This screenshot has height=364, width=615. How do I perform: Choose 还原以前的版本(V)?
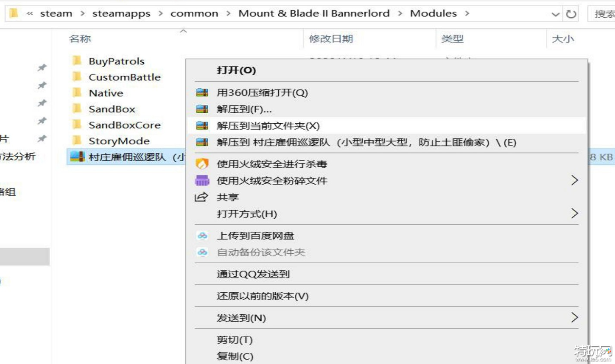263,296
